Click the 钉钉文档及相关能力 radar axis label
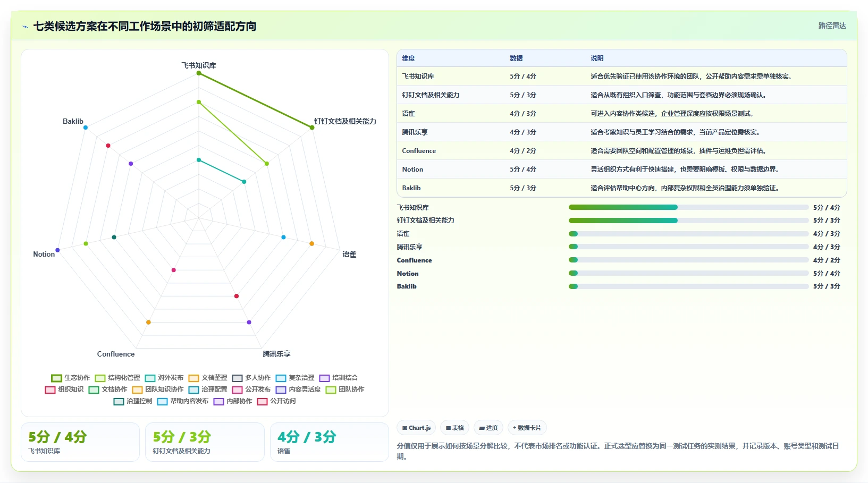The width and height of the screenshot is (868, 483). click(x=345, y=121)
